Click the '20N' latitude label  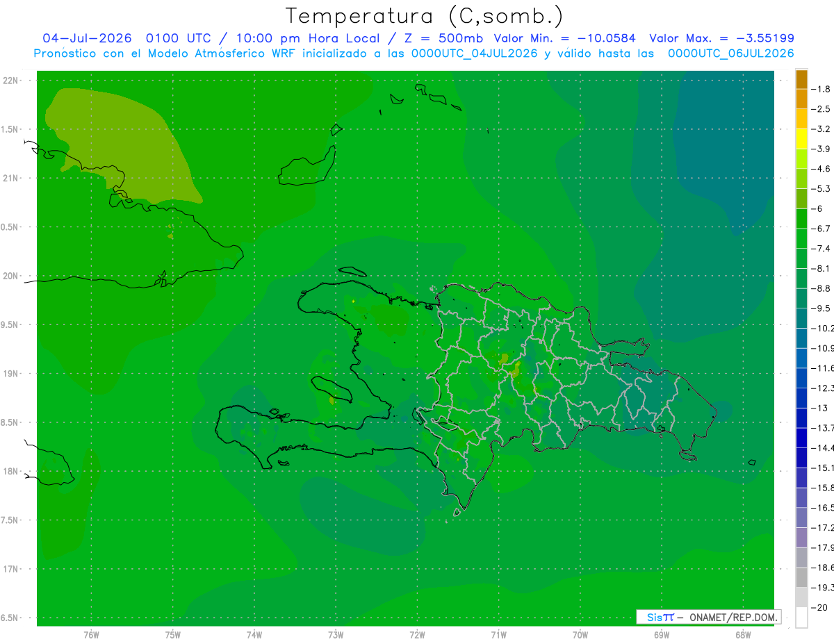click(x=11, y=276)
